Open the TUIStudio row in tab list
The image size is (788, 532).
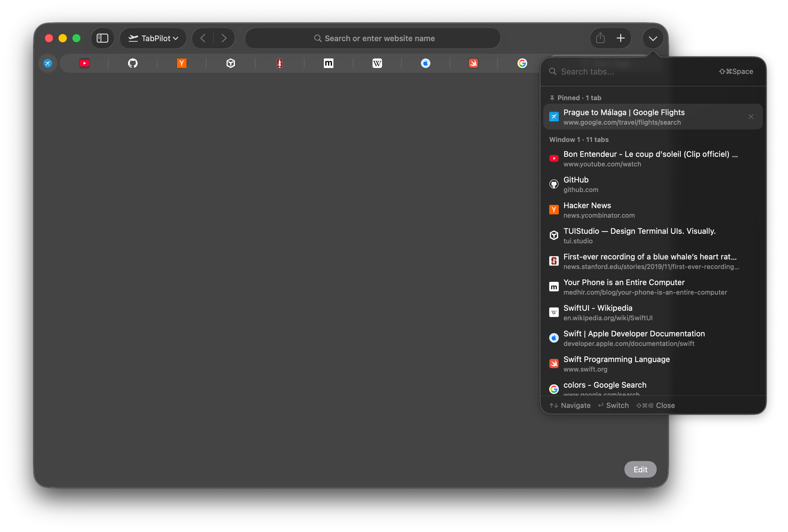click(653, 235)
